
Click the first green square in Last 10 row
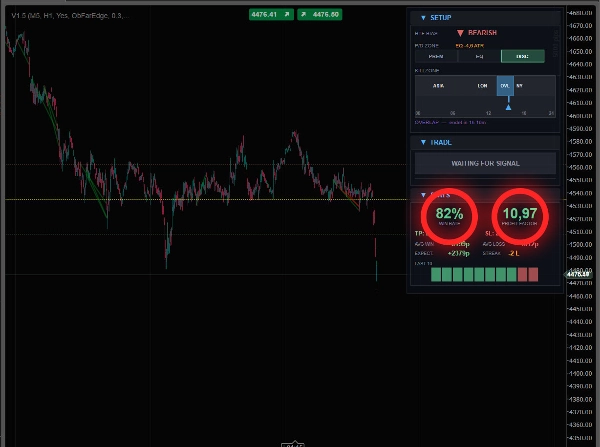tap(436, 274)
